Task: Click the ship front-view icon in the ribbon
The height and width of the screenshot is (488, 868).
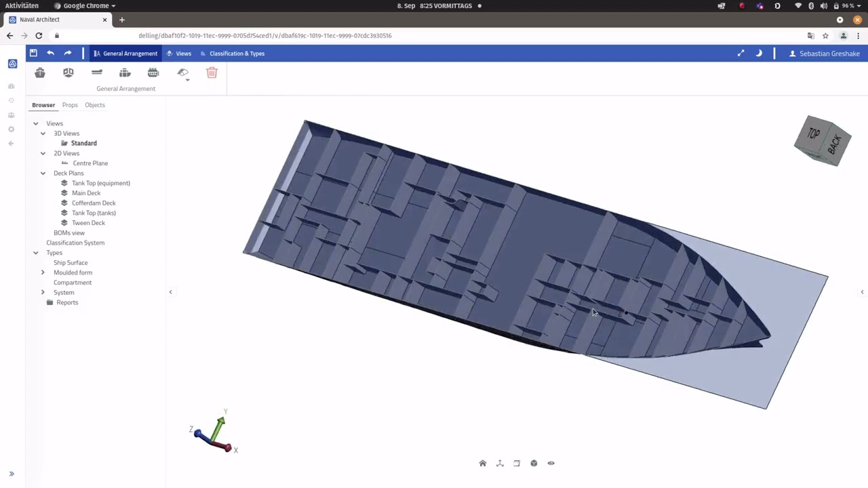Action: click(40, 73)
